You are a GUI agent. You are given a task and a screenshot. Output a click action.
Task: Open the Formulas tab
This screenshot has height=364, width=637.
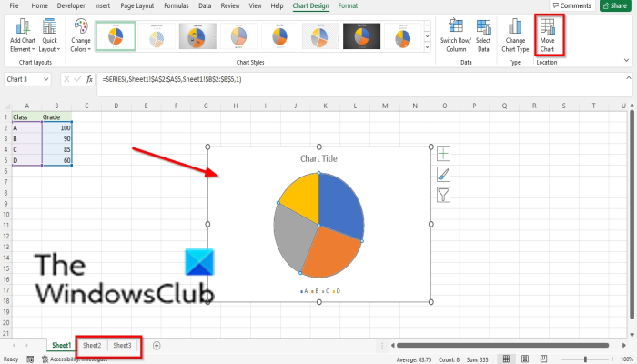(x=177, y=5)
